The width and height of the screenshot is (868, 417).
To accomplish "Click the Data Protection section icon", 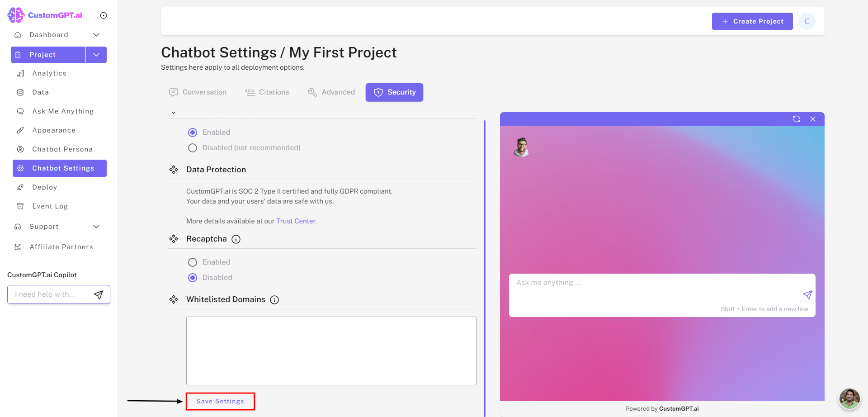I will [174, 170].
